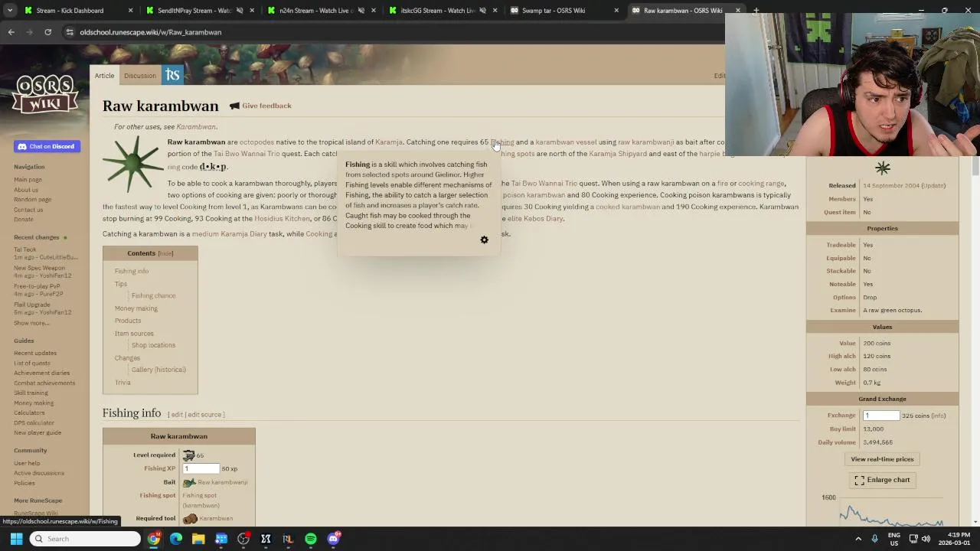This screenshot has width=980, height=551.
Task: Open the Tai Bwo Wannai Trio quest link
Action: point(247,154)
